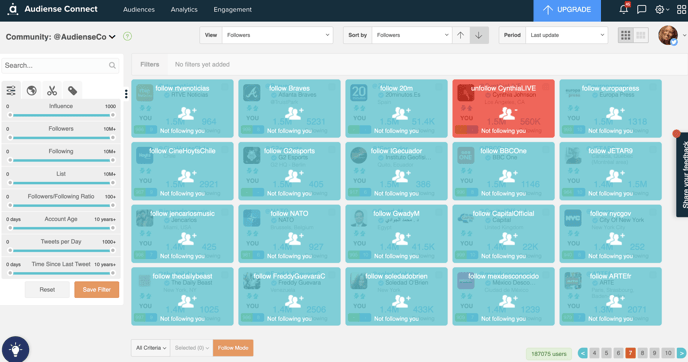Click the Save Filter button

[x=97, y=290]
